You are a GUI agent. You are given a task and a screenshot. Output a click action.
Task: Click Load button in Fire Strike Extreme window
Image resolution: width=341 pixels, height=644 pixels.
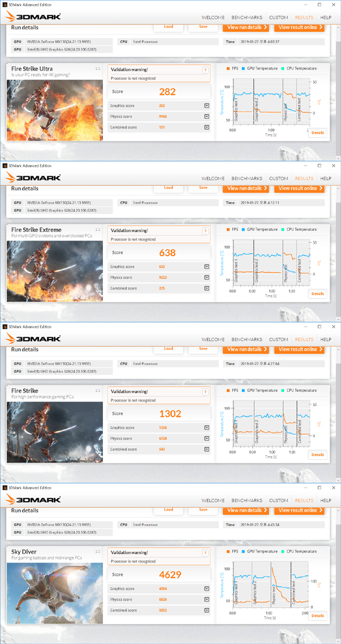pyautogui.click(x=168, y=188)
